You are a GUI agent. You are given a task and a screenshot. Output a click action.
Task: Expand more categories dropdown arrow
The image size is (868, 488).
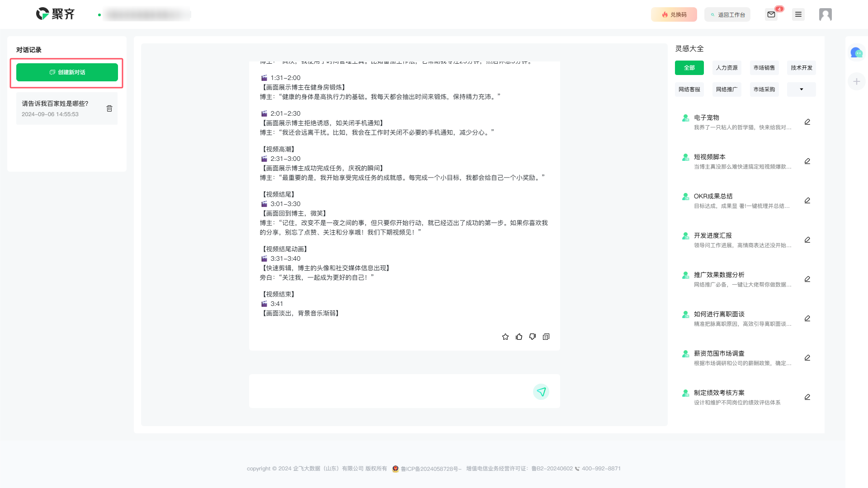pos(802,89)
